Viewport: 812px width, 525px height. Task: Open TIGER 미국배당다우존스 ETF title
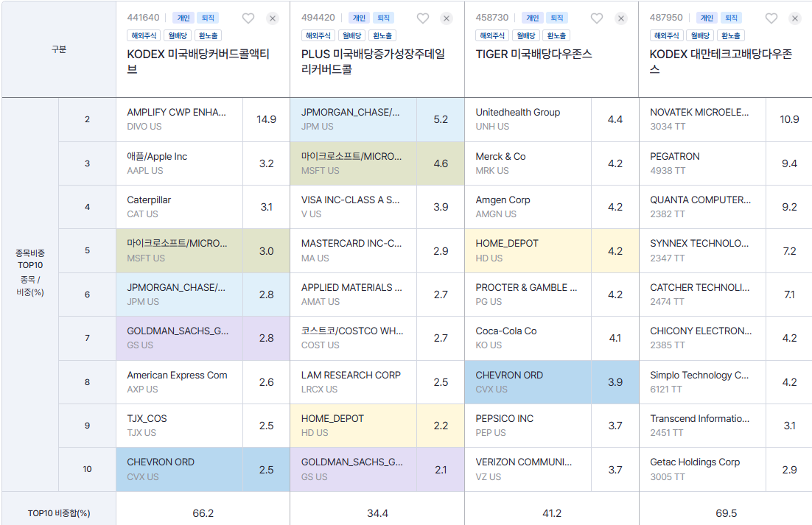pyautogui.click(x=534, y=54)
